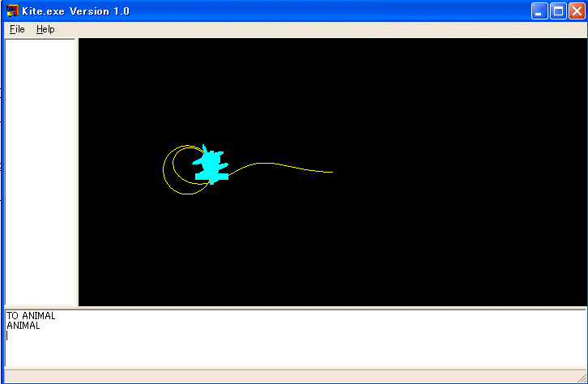Click the Kite.exe title bar app icon
Viewport: 588px width, 384px height.
pos(12,11)
